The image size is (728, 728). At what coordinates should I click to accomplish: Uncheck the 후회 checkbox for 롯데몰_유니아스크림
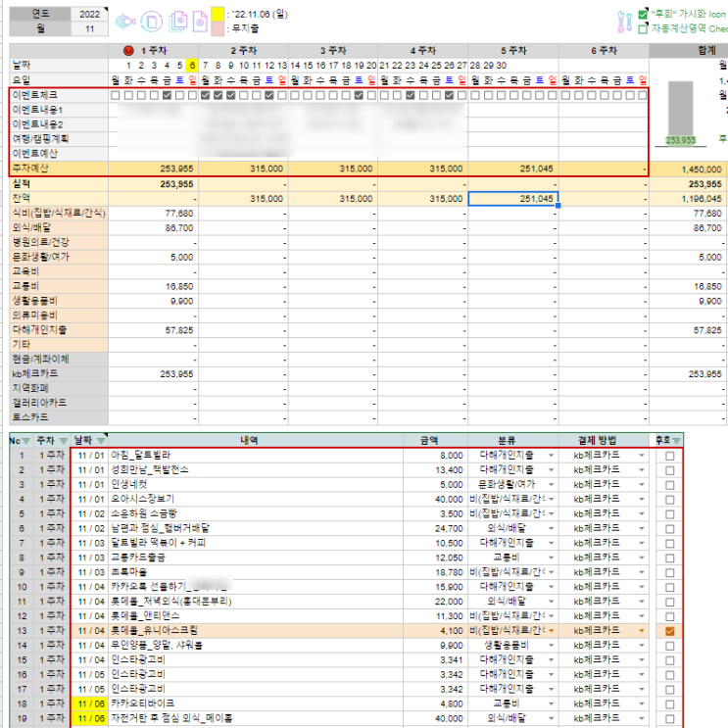click(669, 631)
